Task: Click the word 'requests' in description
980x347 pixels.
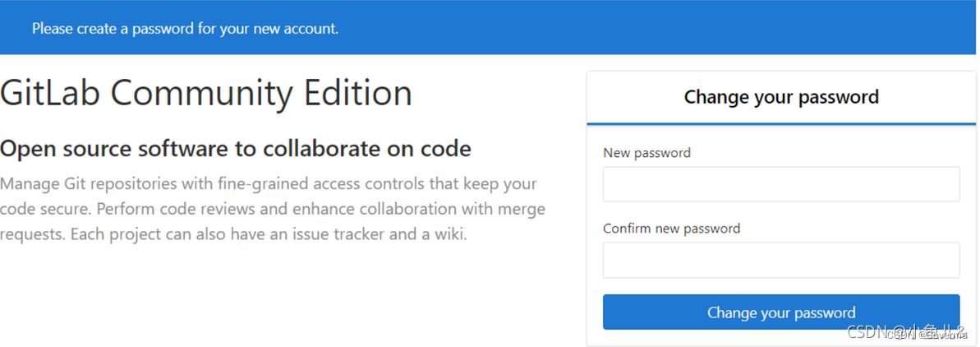Action: click(x=31, y=234)
